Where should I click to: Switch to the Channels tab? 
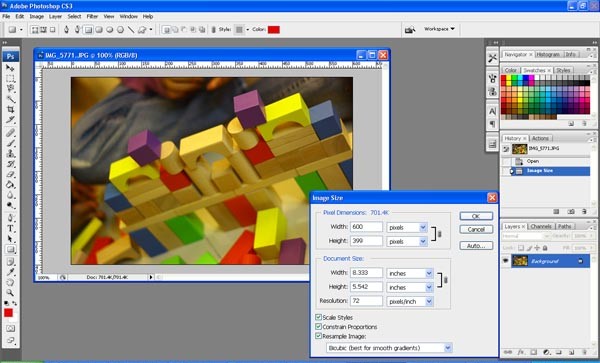pyautogui.click(x=541, y=226)
